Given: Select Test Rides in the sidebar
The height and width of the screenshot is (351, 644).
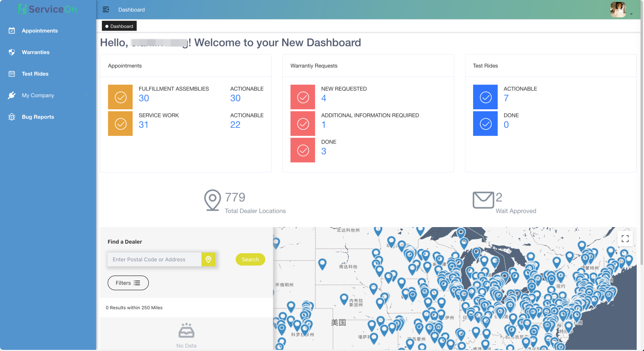Looking at the screenshot, I should click(35, 74).
